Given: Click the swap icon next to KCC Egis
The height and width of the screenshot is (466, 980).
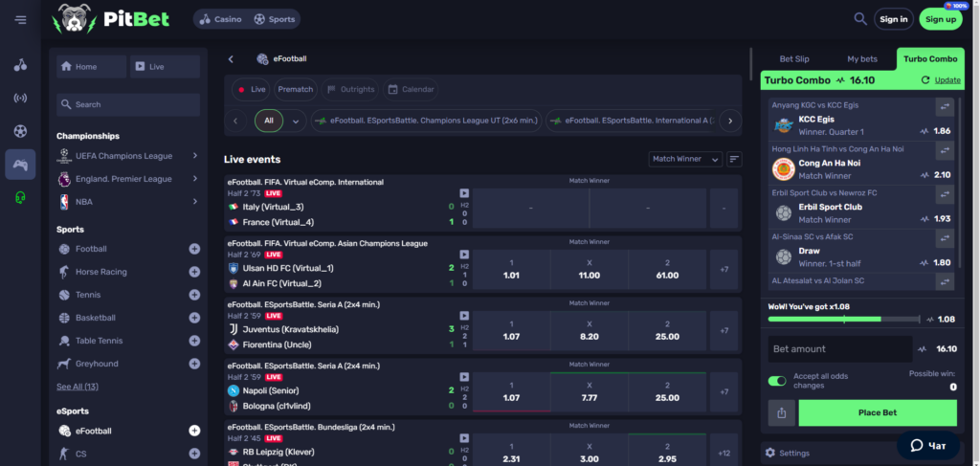Looking at the screenshot, I should [944, 107].
